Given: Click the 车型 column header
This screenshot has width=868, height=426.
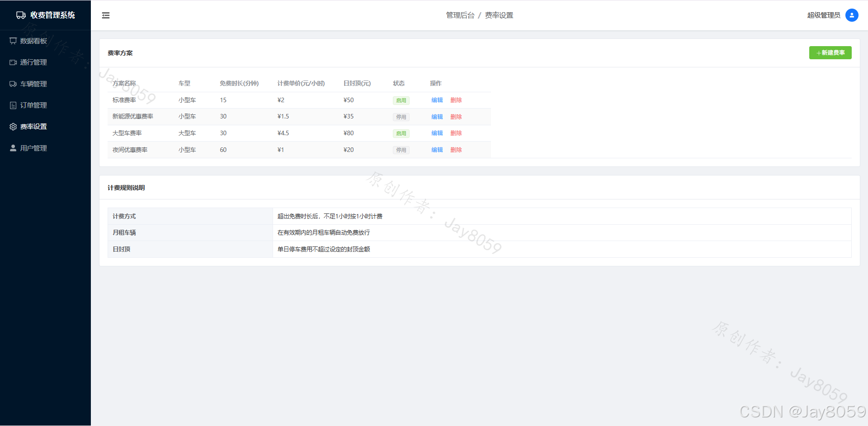Looking at the screenshot, I should [184, 84].
